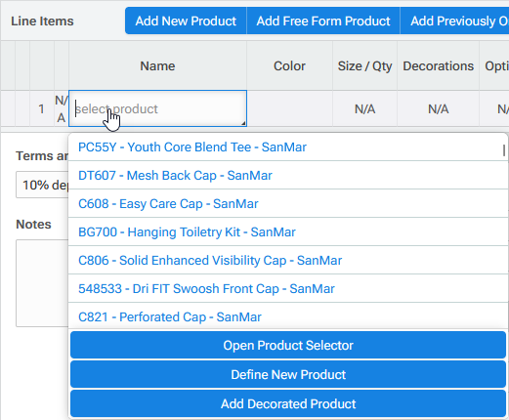Screen dimensions: 509x420
Task: Click the Add Previously Ordered button
Action: 454,21
